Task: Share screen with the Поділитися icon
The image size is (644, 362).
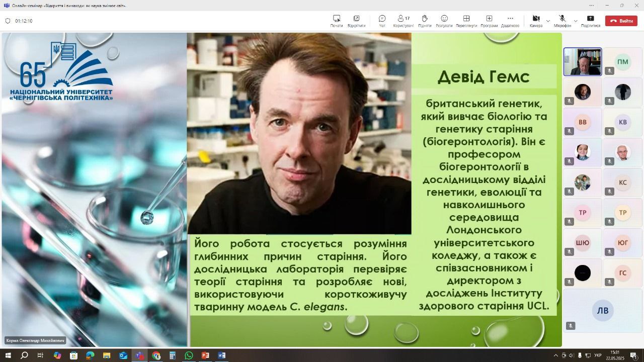Action: [591, 21]
